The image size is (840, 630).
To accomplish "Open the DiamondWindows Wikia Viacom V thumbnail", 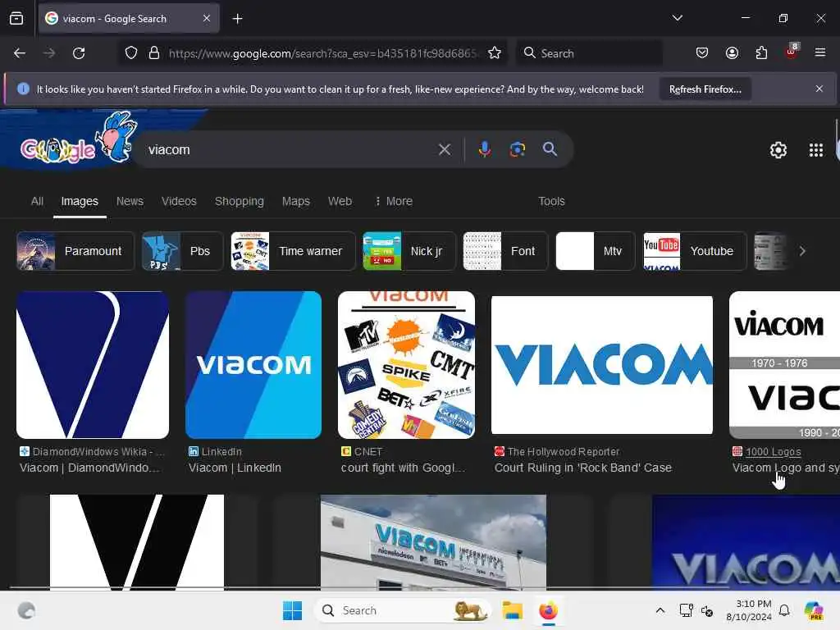I will pyautogui.click(x=93, y=365).
